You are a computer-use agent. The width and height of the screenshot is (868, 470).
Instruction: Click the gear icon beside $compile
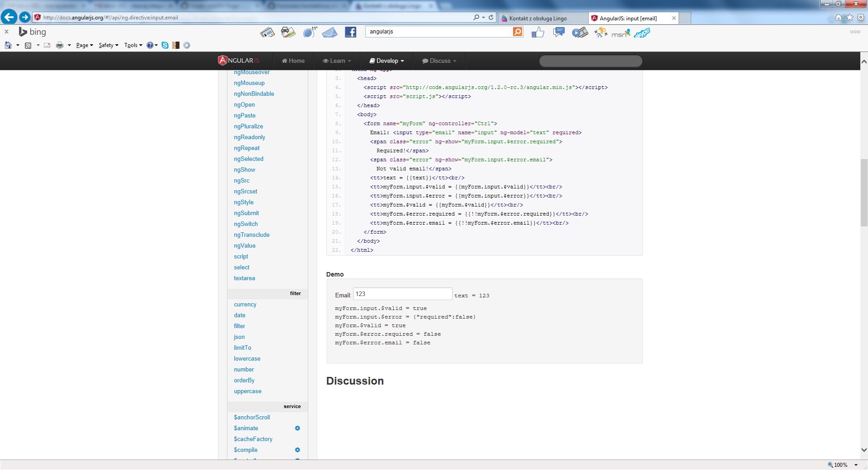tap(297, 450)
